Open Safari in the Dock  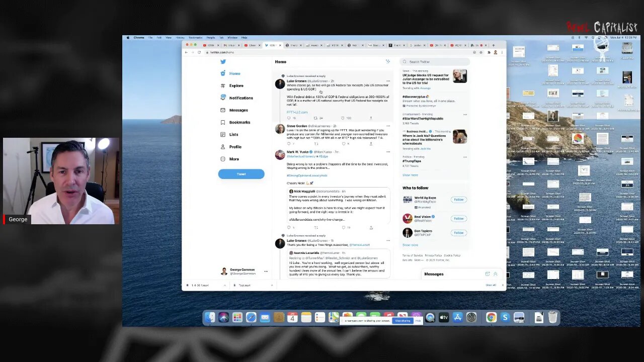[251, 317]
